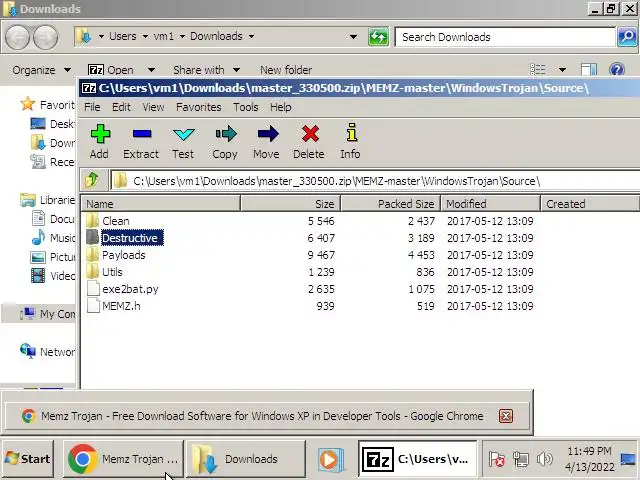Click the Test archive icon
The image size is (640, 480).
[x=184, y=134]
